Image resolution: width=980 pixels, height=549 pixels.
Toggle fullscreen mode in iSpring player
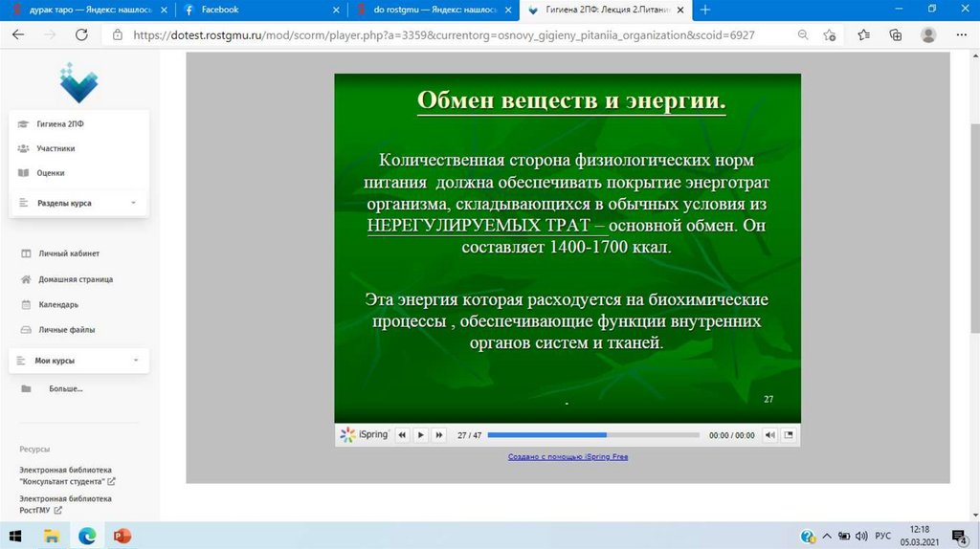point(789,435)
